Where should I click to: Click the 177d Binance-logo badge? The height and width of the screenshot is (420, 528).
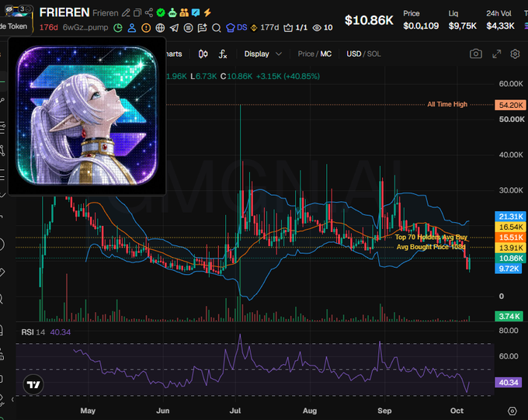point(265,28)
